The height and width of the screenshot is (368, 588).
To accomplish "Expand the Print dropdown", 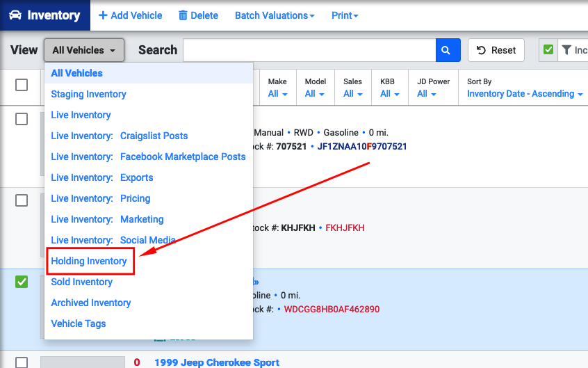I will (x=345, y=15).
